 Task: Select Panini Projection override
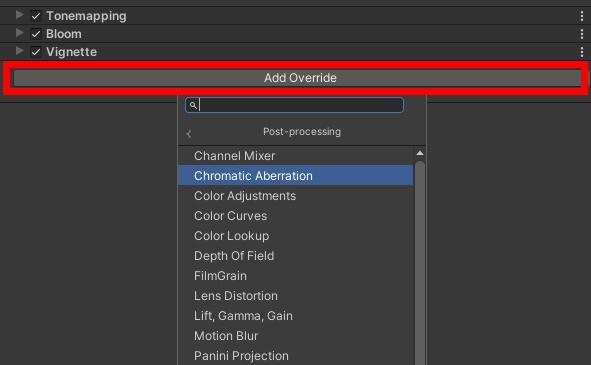click(296, 356)
